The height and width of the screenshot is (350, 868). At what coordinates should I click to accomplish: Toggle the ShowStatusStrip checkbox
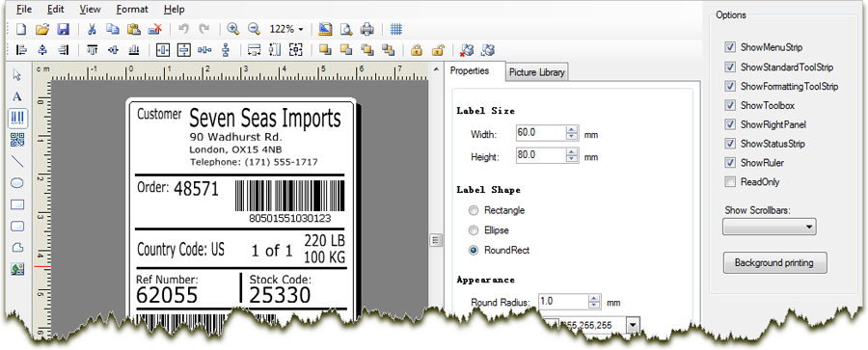click(x=730, y=144)
